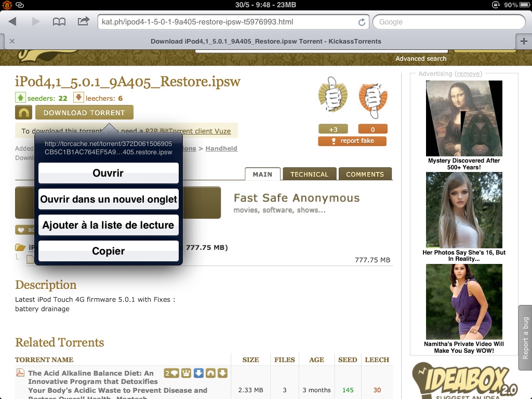Click the Fast Safe Anonymous ad text
The image size is (532, 399).
pos(297,198)
